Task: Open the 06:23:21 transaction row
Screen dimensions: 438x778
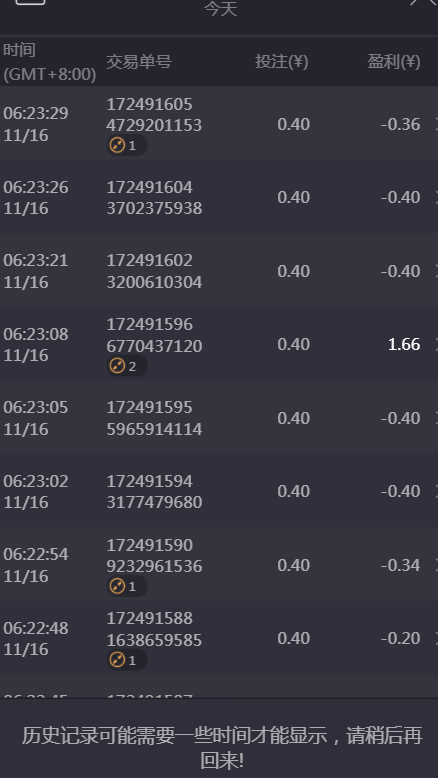Action: [x=219, y=271]
